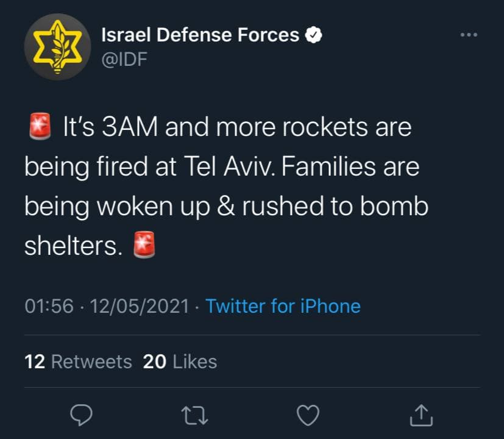Screen dimensions: 504x439
Task: Open the share tweet icon
Action: 421,415
